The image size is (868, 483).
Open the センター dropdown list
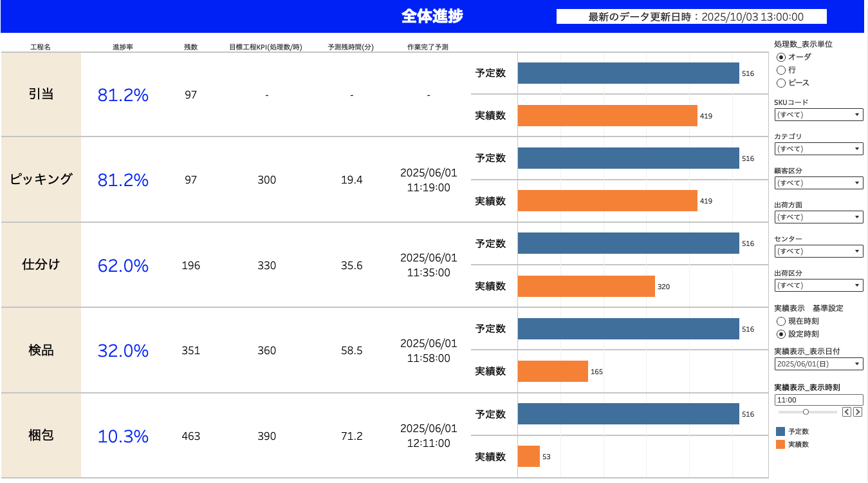pyautogui.click(x=818, y=251)
